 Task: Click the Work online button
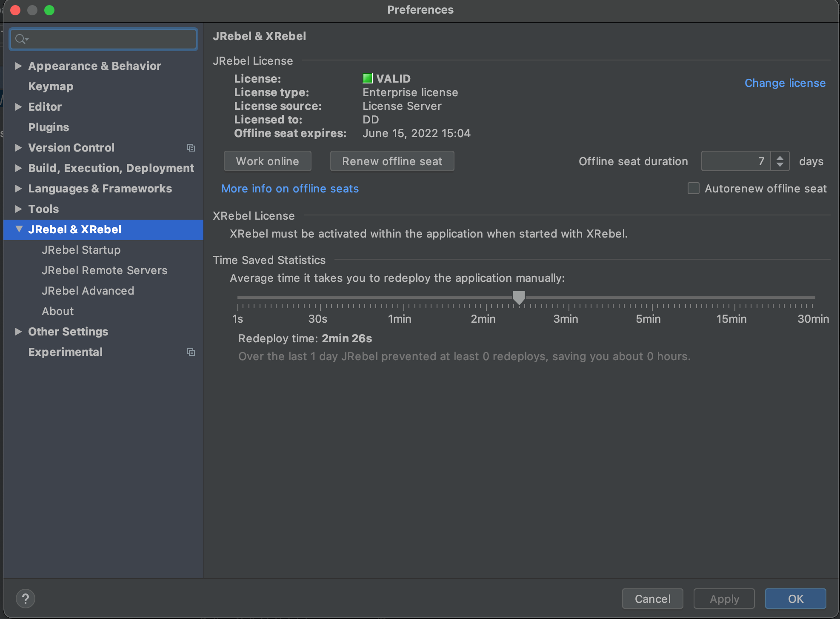tap(268, 161)
